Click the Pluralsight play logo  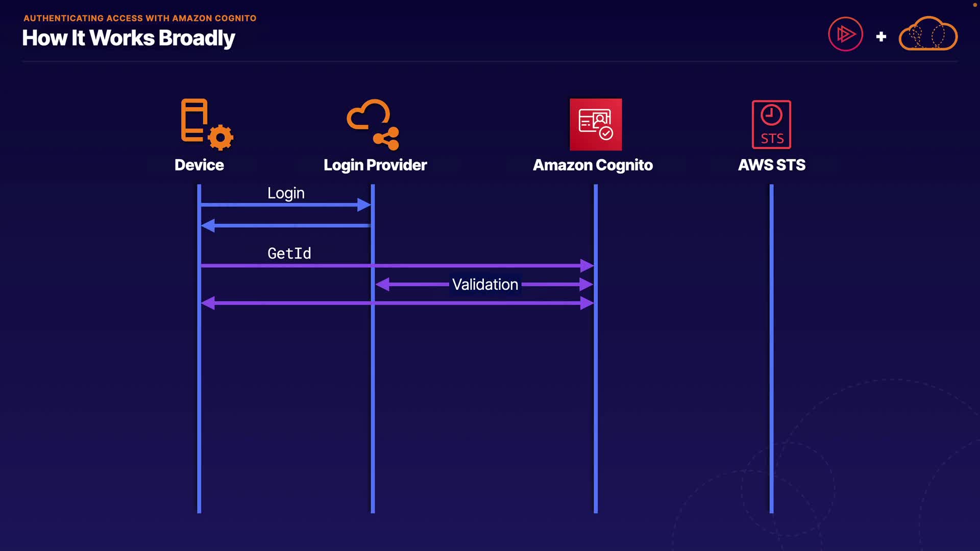845,35
